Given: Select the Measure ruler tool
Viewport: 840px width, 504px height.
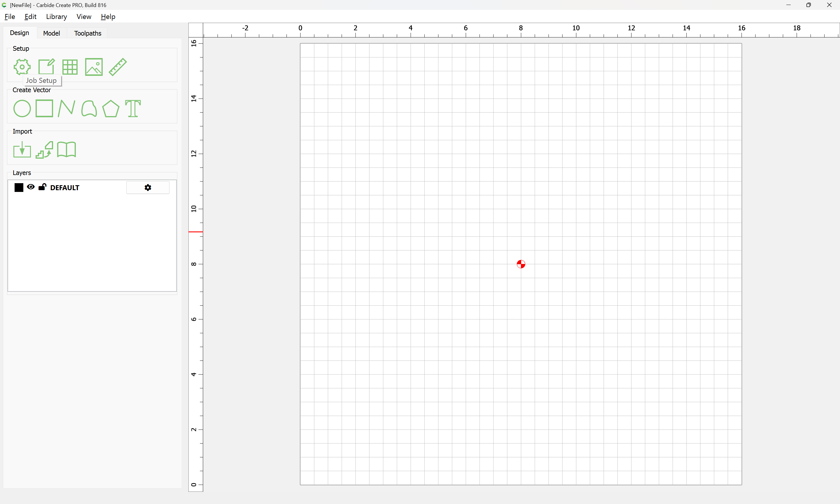Looking at the screenshot, I should coord(118,66).
